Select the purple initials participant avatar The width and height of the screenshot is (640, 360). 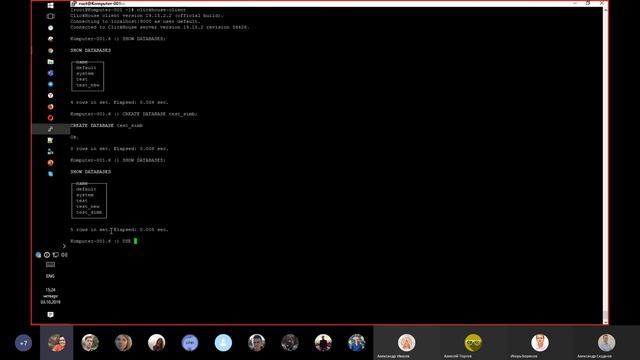190,343
